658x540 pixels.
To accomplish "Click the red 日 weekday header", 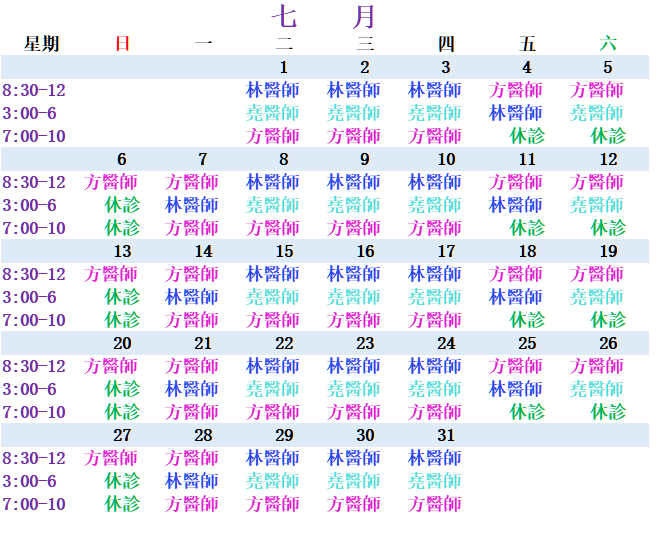I will point(122,44).
